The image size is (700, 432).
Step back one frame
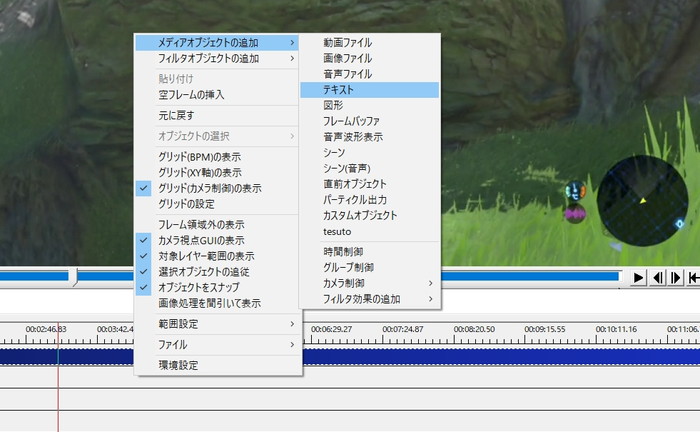(658, 278)
